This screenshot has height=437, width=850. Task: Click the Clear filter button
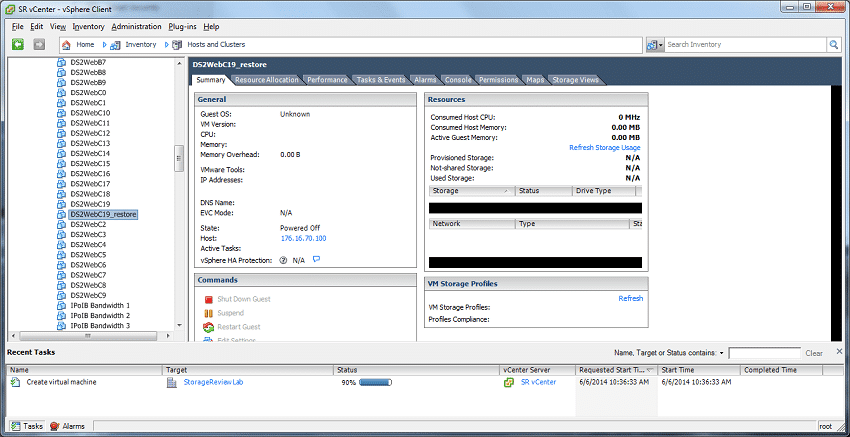point(814,353)
